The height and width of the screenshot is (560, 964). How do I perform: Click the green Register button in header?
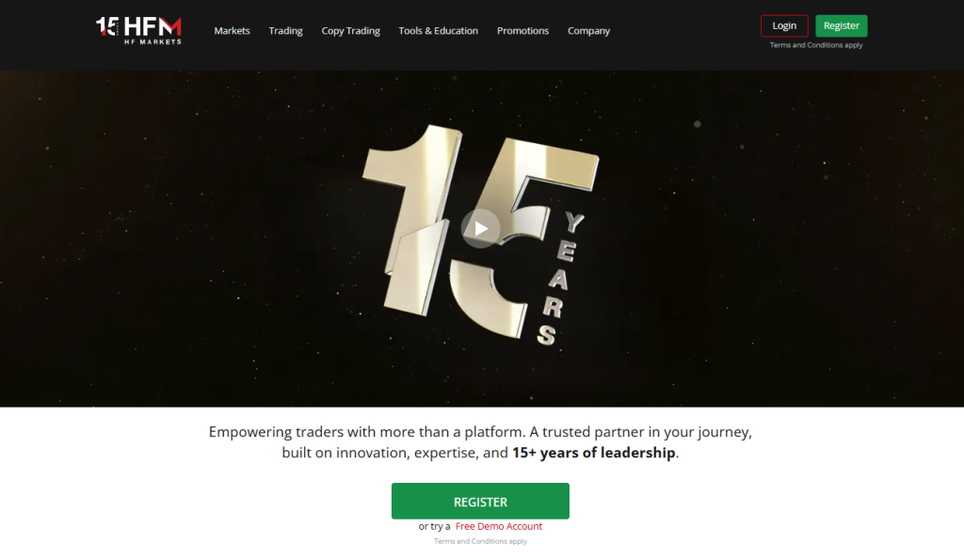[x=841, y=25]
